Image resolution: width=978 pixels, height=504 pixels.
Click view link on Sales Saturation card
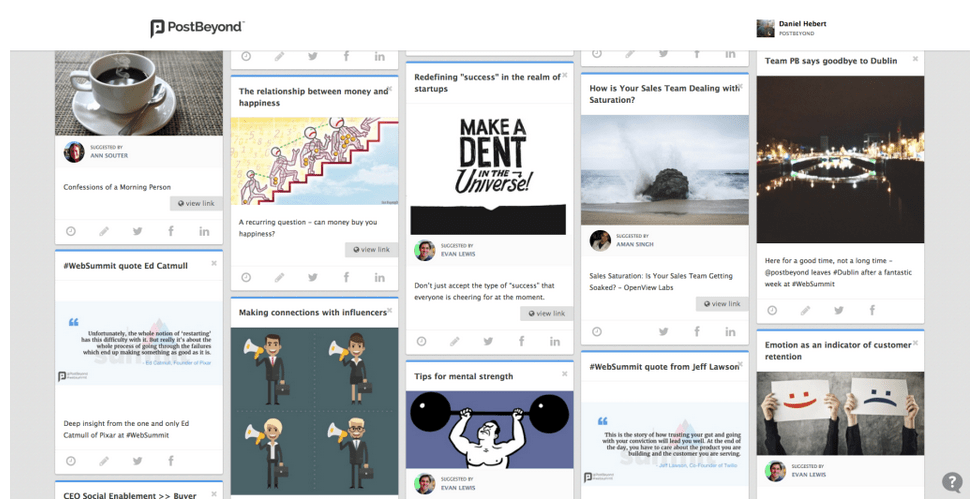point(722,304)
